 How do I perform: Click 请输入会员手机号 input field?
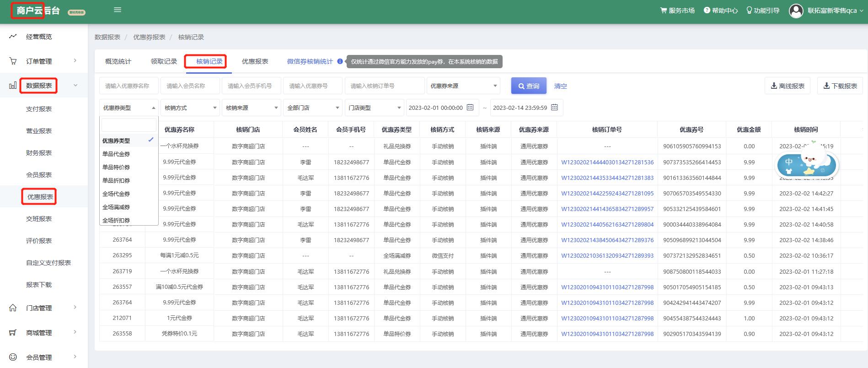pos(252,86)
